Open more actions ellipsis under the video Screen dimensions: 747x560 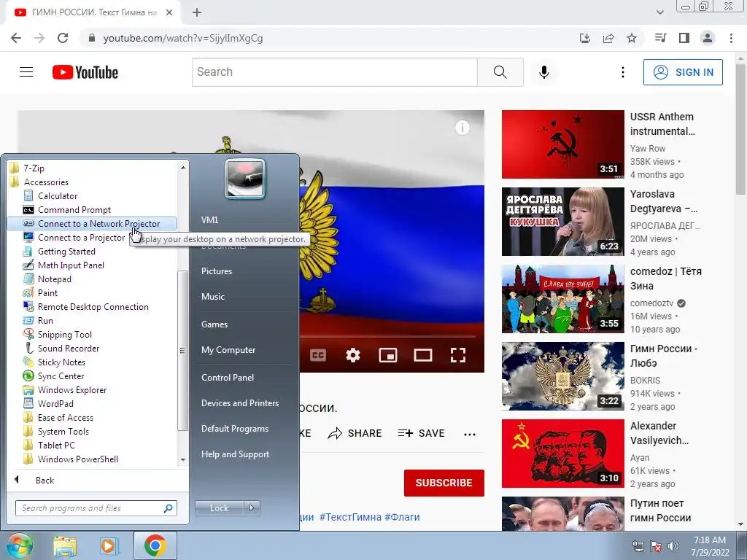[x=470, y=434]
